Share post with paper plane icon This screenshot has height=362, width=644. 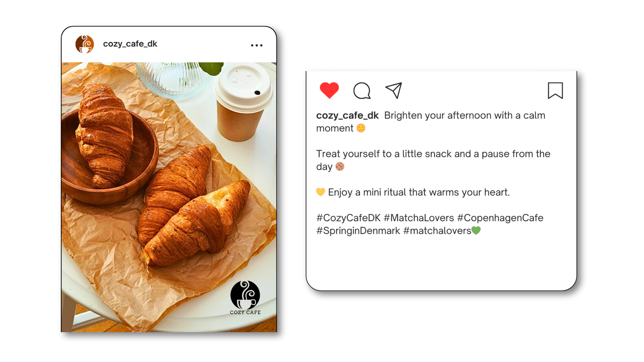[394, 90]
